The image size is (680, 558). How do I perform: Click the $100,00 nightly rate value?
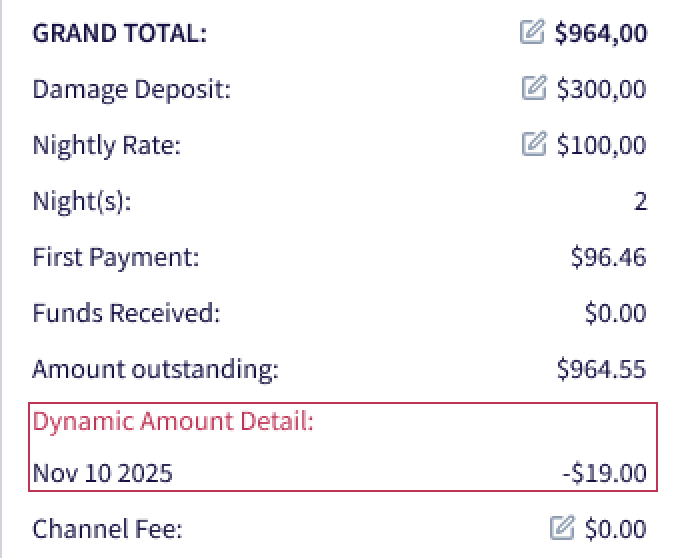coord(601,145)
